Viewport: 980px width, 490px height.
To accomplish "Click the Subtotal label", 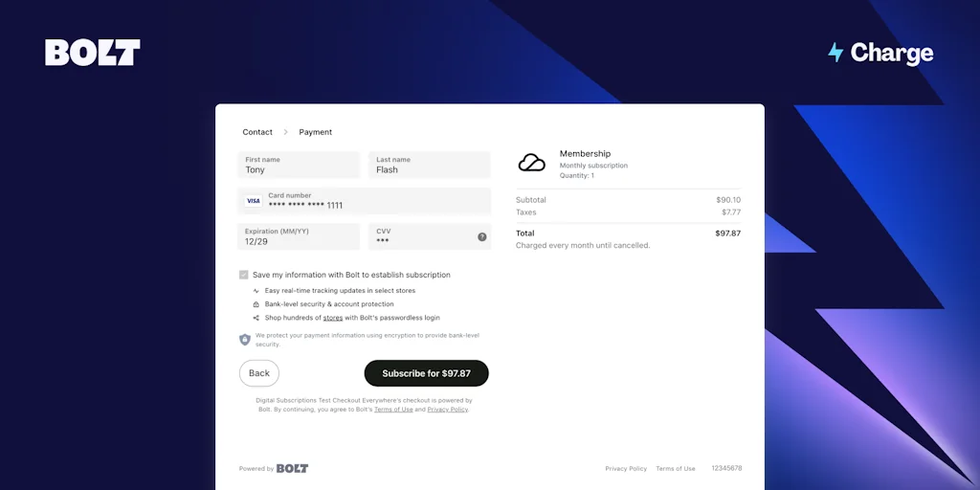I will pos(530,200).
